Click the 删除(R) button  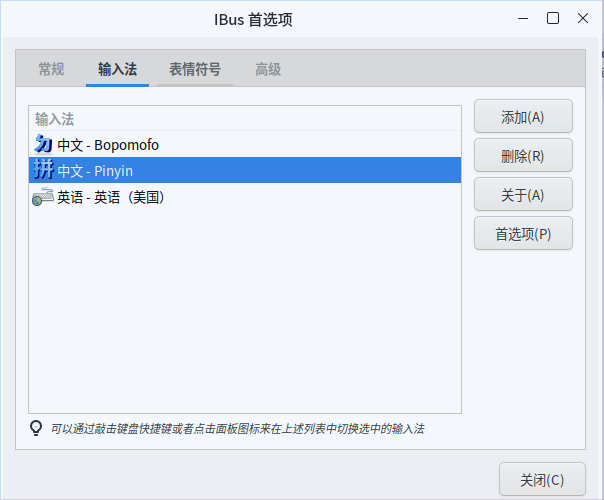coord(523,156)
